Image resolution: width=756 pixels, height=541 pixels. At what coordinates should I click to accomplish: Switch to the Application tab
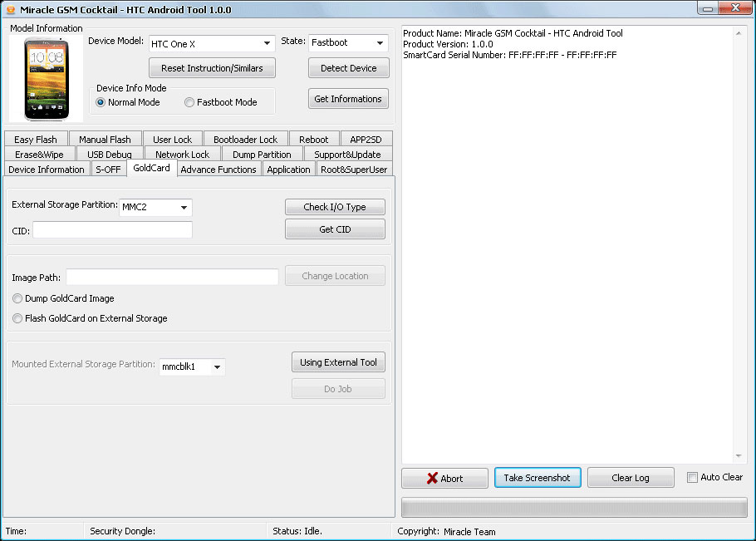(x=289, y=170)
